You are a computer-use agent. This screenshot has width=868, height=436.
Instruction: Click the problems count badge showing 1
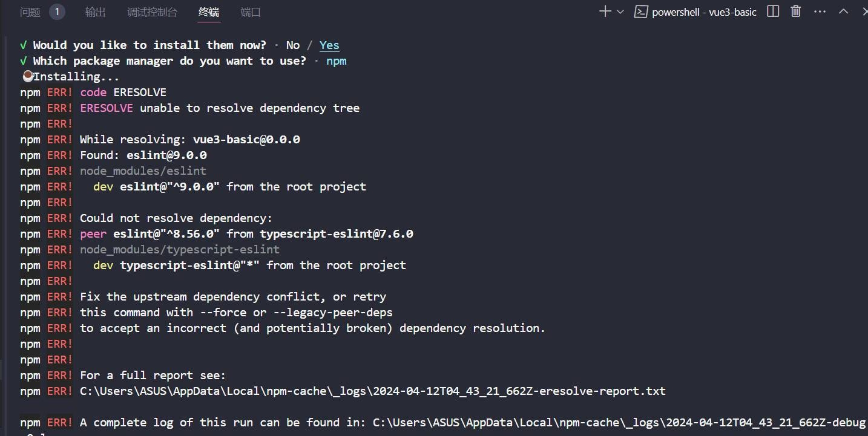coord(57,12)
